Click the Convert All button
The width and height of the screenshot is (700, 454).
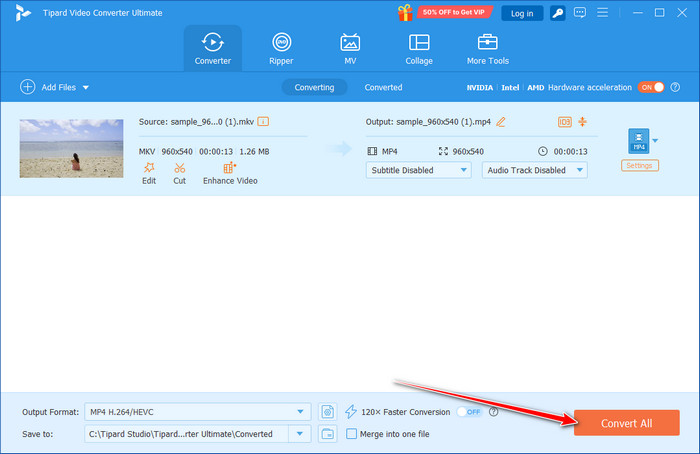(626, 423)
